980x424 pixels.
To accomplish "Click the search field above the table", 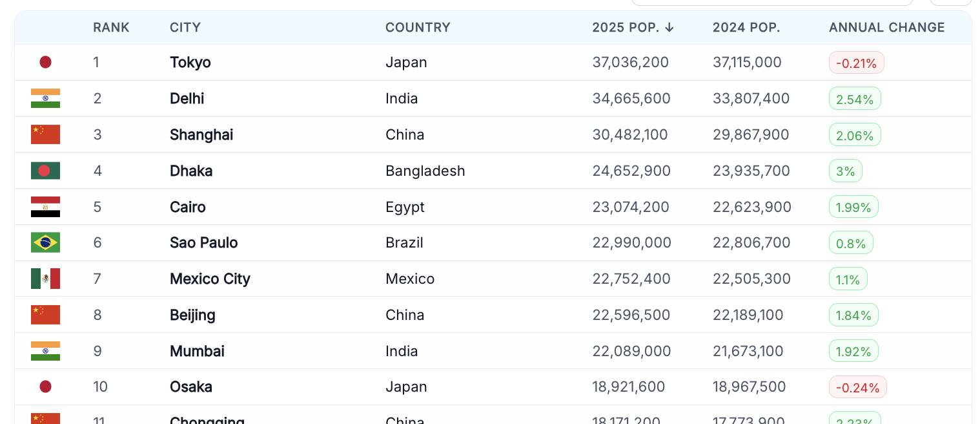I will (x=772, y=3).
